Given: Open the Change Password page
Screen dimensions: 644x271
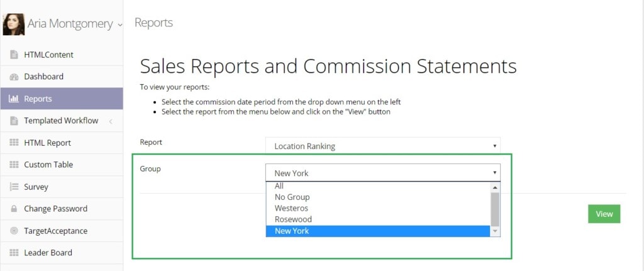Looking at the screenshot, I should (62, 209).
